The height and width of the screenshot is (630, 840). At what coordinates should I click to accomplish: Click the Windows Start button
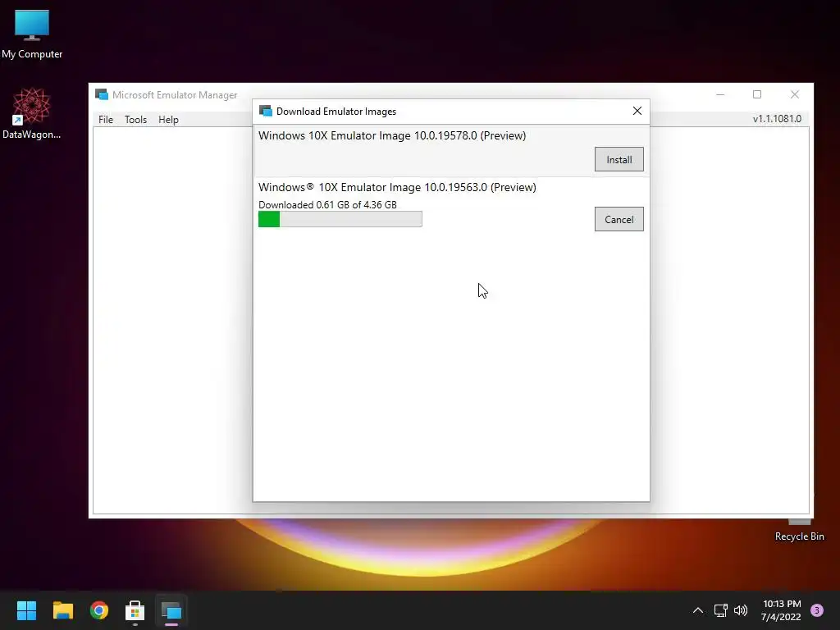coord(26,610)
